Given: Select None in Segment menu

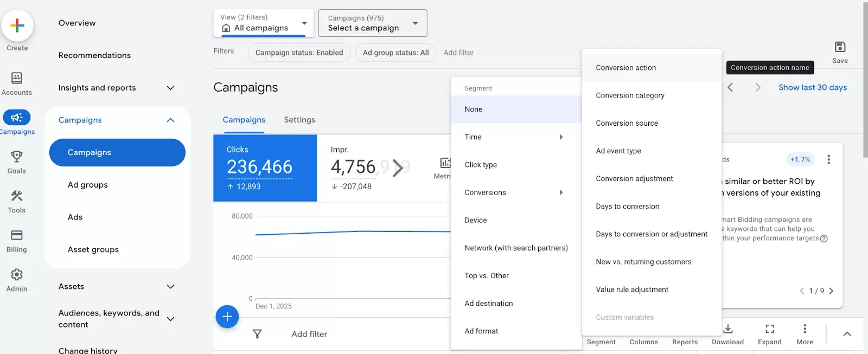Looking at the screenshot, I should pyautogui.click(x=516, y=110).
